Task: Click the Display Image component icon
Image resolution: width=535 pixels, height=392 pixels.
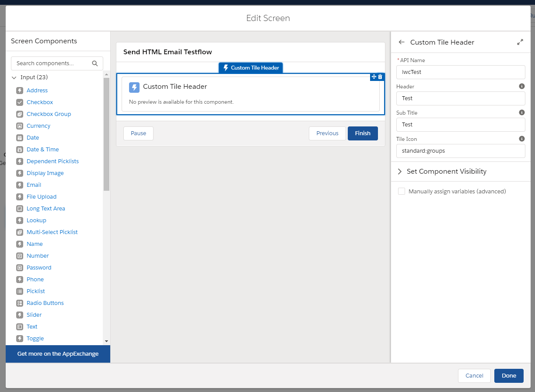Action: 19,173
